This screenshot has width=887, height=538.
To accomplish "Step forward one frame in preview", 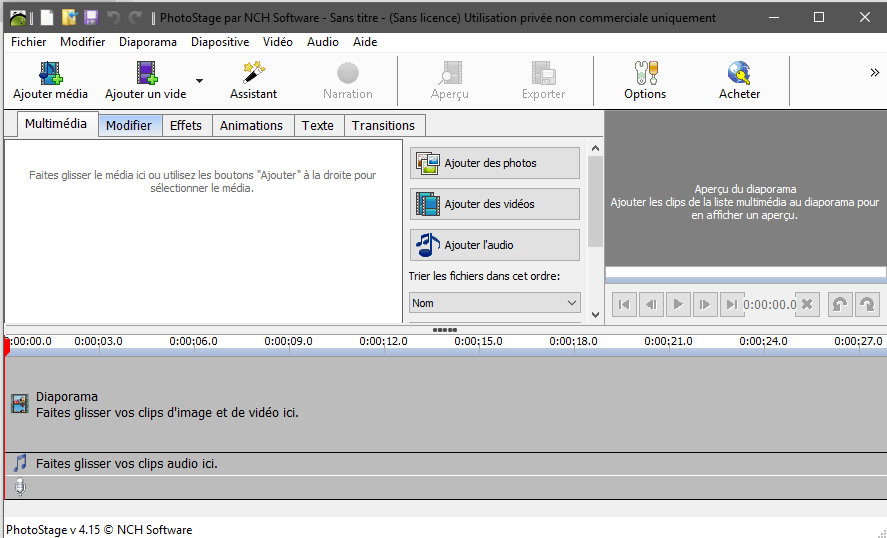I will [x=705, y=305].
